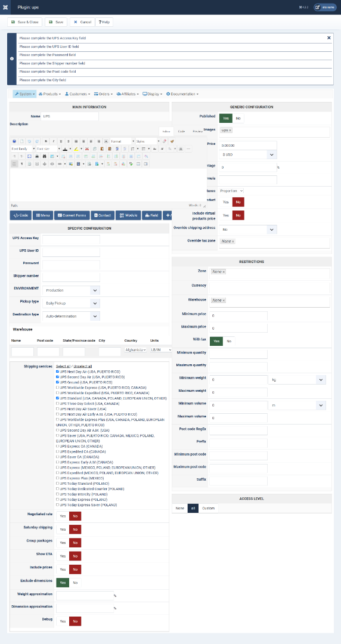Image resolution: width=341 pixels, height=644 pixels.
Task: Open the System menu
Action: pos(24,94)
